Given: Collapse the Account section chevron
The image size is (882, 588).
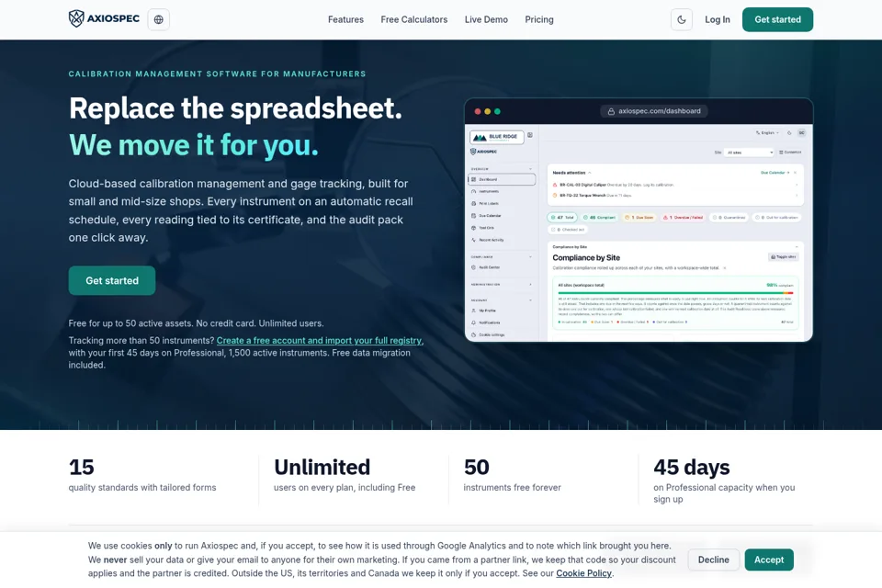Looking at the screenshot, I should (530, 300).
